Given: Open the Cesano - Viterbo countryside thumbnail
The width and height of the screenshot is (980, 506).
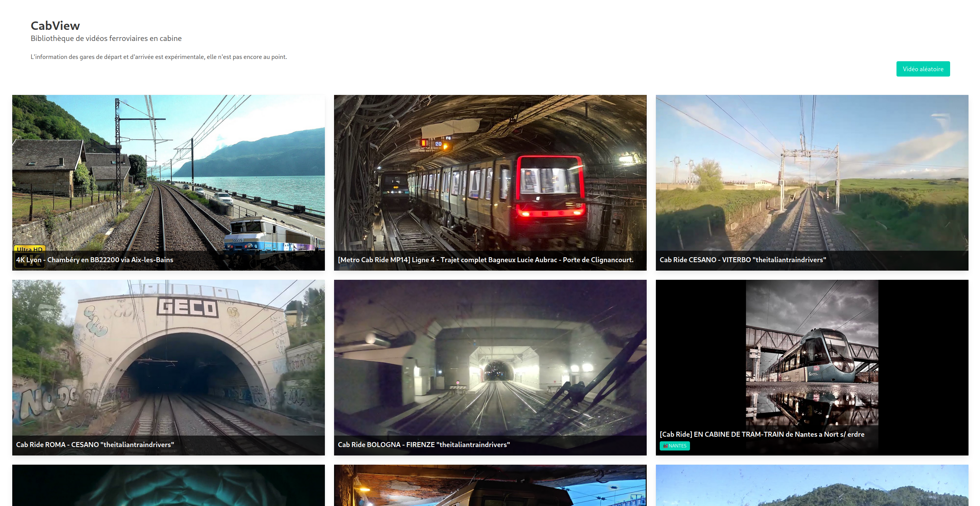Looking at the screenshot, I should tap(812, 172).
